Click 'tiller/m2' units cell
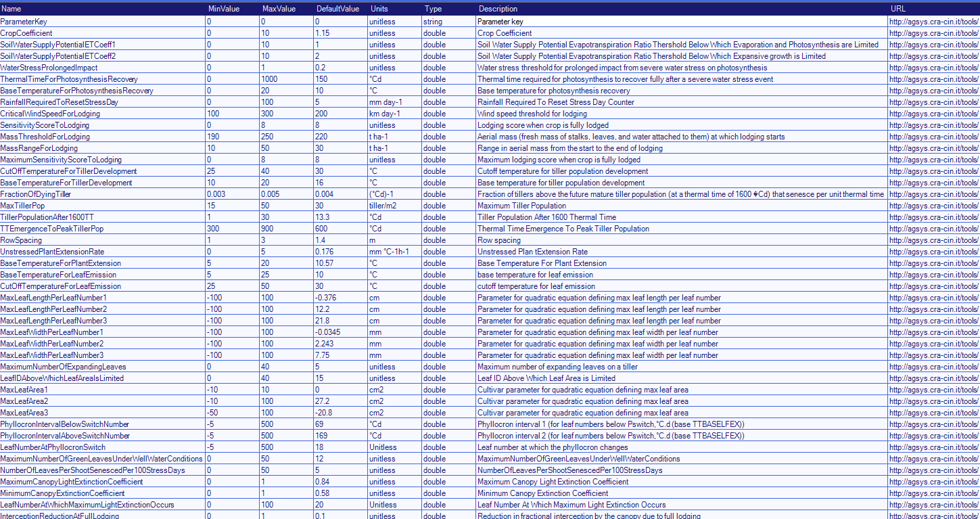Image resolution: width=980 pixels, height=519 pixels. (x=395, y=206)
